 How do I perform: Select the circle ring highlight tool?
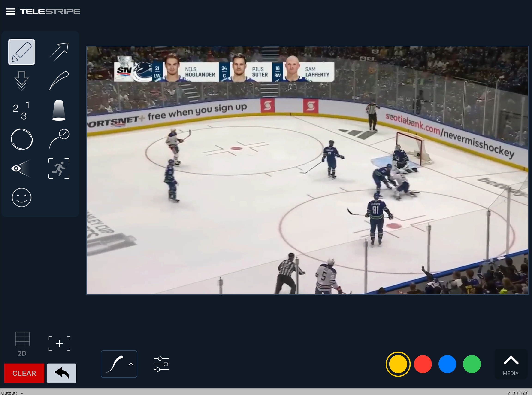(22, 139)
